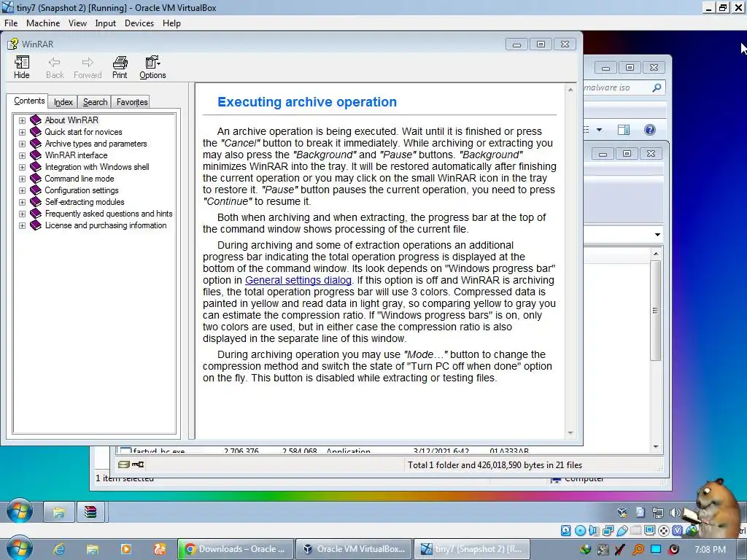The width and height of the screenshot is (747, 560).
Task: Click the guest tray network icon
Action: pyautogui.click(x=657, y=513)
